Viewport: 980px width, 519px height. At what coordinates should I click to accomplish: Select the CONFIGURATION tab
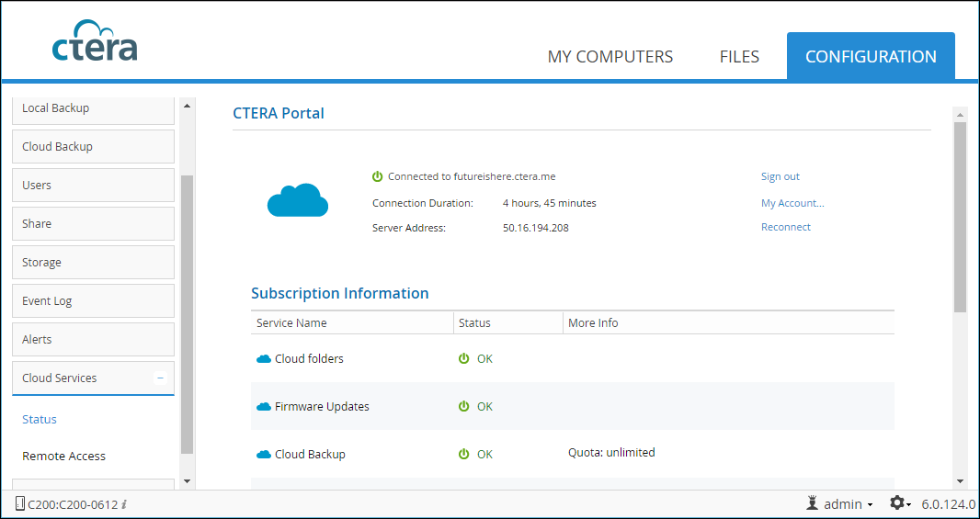click(871, 57)
